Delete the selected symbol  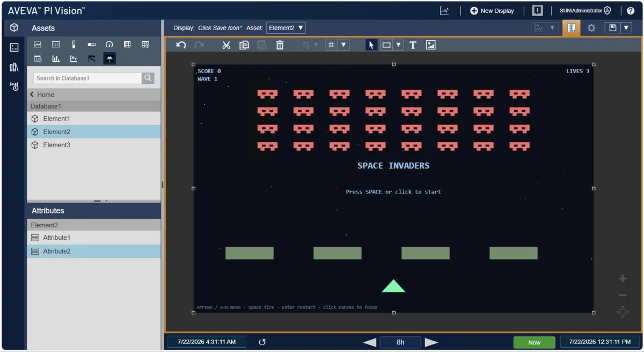tap(280, 45)
